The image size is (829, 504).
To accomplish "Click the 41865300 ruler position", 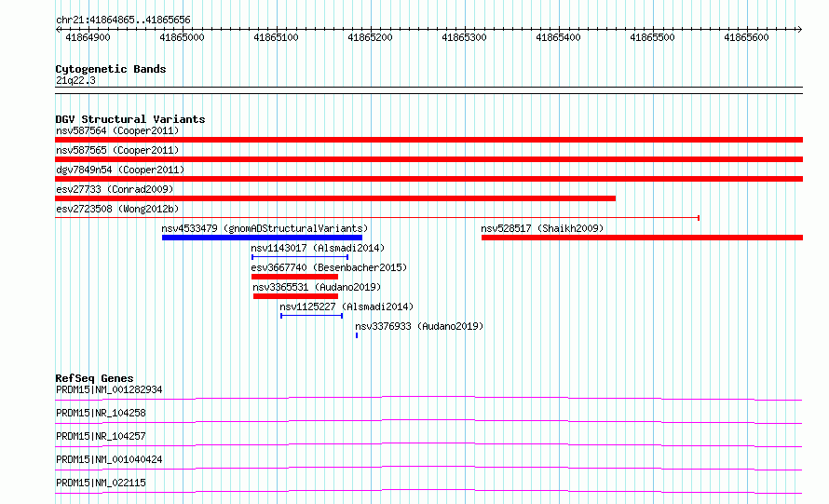I will [464, 37].
